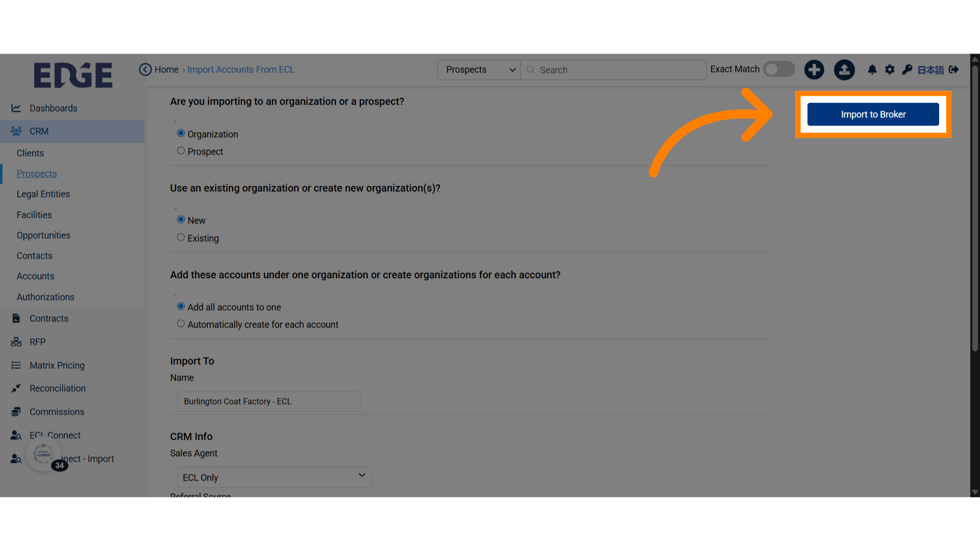Click the Dashboards chart icon
The height and width of the screenshot is (551, 980).
pos(16,108)
